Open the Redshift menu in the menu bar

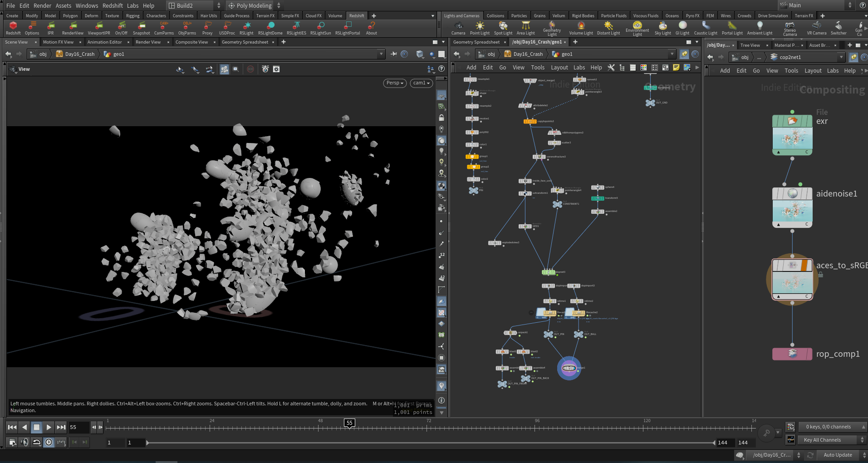[113, 5]
